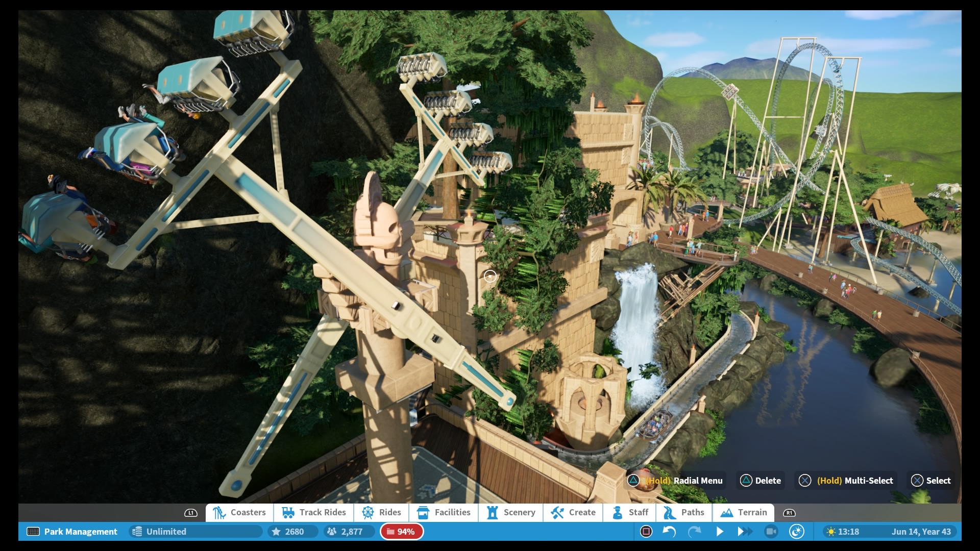Switch to the Paths tab
Screen dimensions: 980x551
[683, 512]
